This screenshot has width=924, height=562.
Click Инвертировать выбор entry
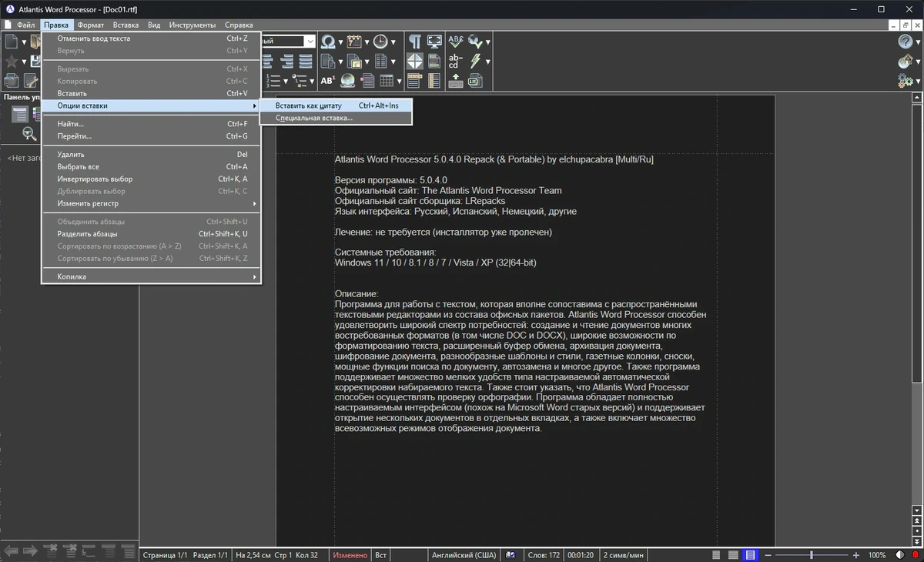(152, 179)
